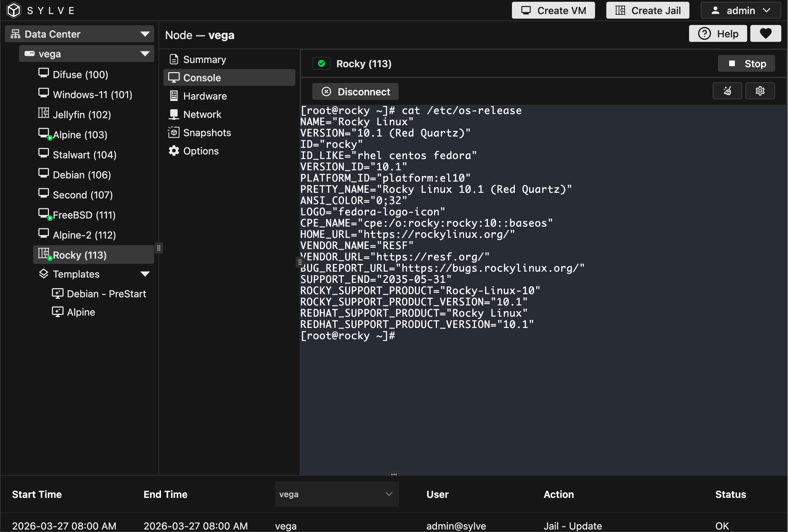Click the sidebar resize grip handle
The width and height of the screenshot is (788, 532).
point(159,248)
